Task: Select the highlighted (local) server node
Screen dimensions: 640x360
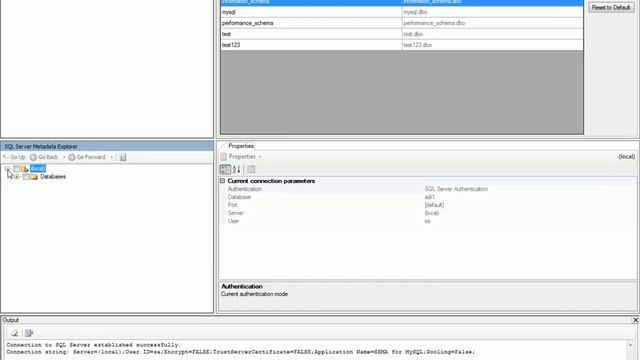Action: coord(38,169)
